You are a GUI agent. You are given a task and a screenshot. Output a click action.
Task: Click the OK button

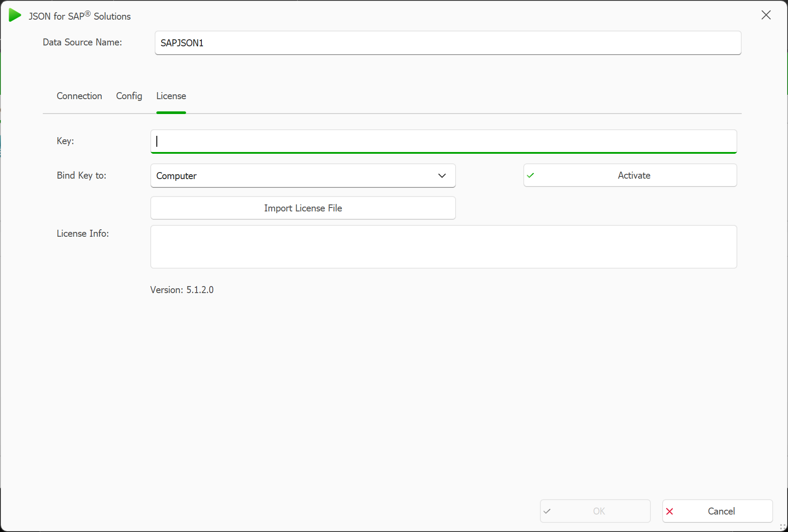tap(595, 511)
